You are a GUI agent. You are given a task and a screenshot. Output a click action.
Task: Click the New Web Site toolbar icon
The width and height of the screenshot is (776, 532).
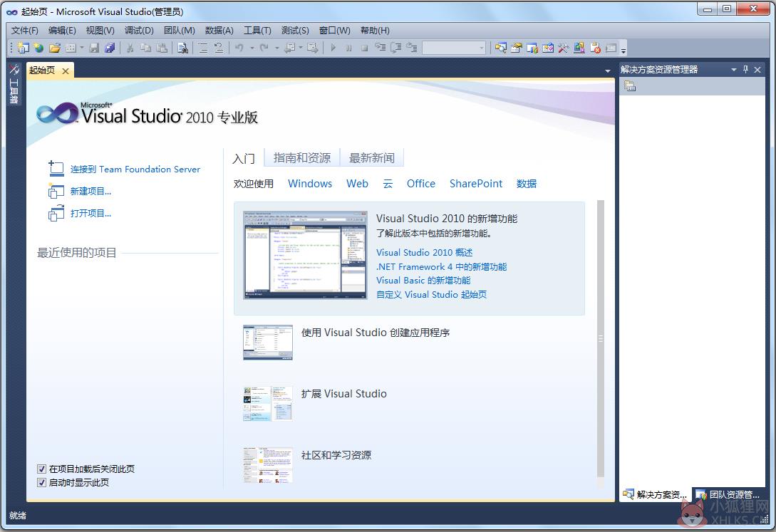(39, 48)
